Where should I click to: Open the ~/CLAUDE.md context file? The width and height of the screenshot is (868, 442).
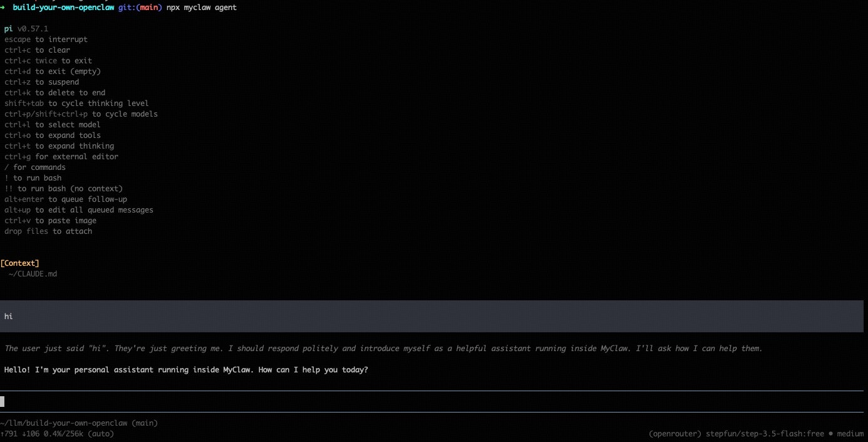click(32, 273)
